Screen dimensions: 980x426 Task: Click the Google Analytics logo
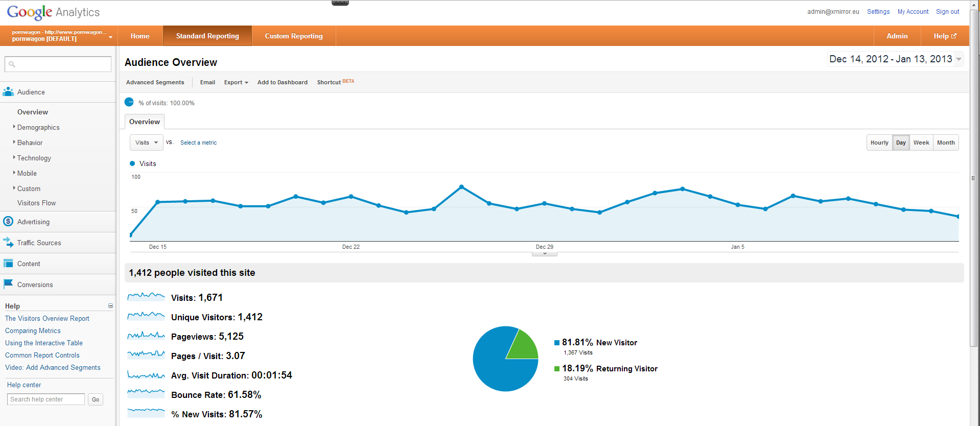click(x=53, y=12)
